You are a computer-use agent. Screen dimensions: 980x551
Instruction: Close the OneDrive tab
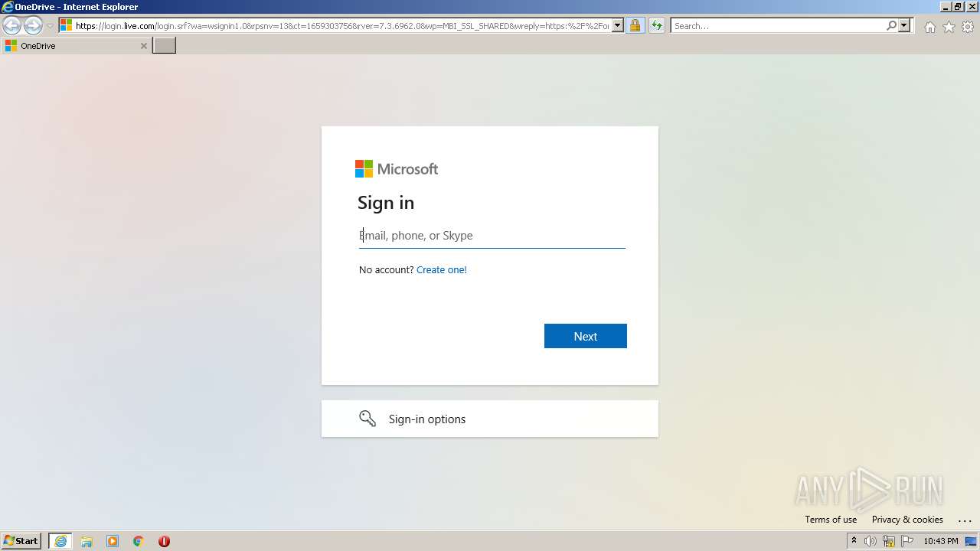tap(143, 46)
